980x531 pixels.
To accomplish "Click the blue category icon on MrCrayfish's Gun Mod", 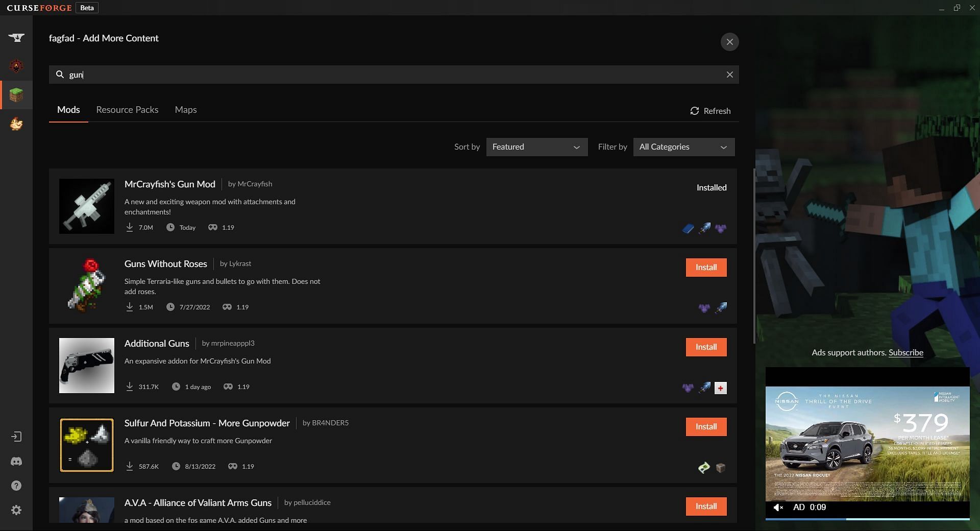I will [688, 228].
